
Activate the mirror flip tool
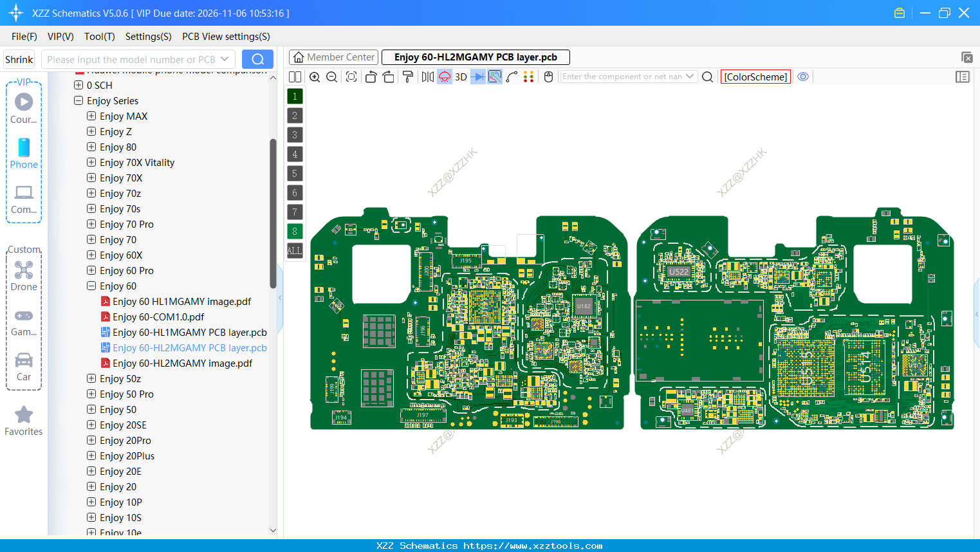click(x=427, y=77)
